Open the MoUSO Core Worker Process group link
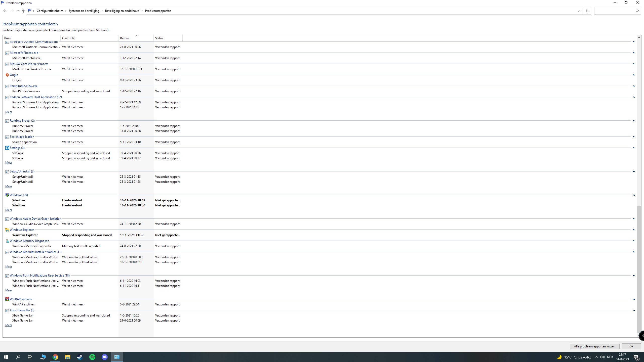Image resolution: width=644 pixels, height=362 pixels. 29,64
